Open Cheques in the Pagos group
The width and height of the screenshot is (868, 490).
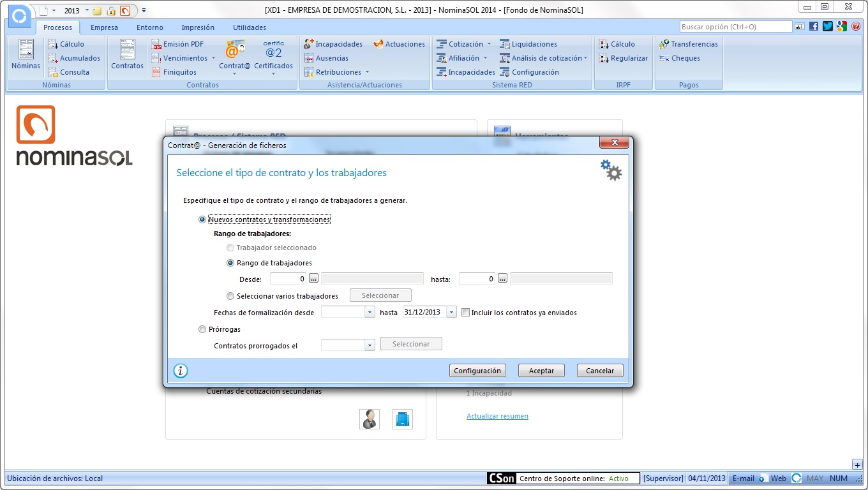pos(679,58)
